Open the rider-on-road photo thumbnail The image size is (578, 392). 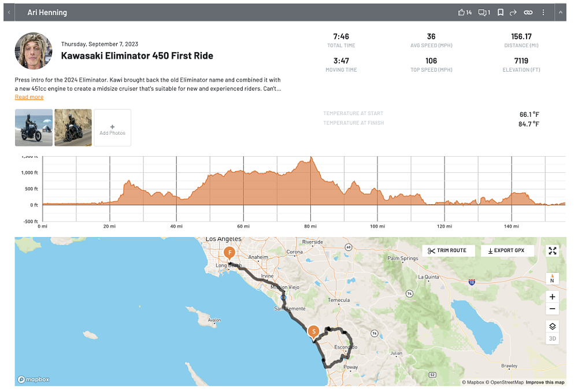73,128
